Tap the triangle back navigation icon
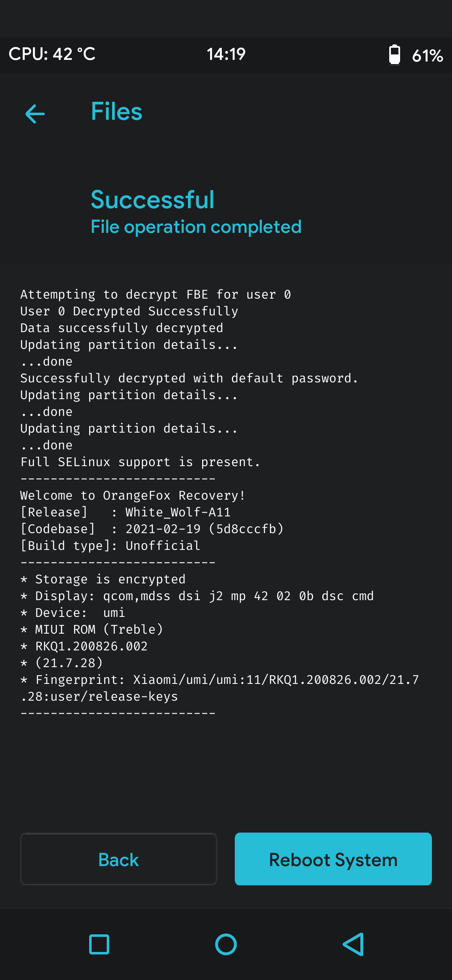Screen dimensions: 452x980 (353, 944)
